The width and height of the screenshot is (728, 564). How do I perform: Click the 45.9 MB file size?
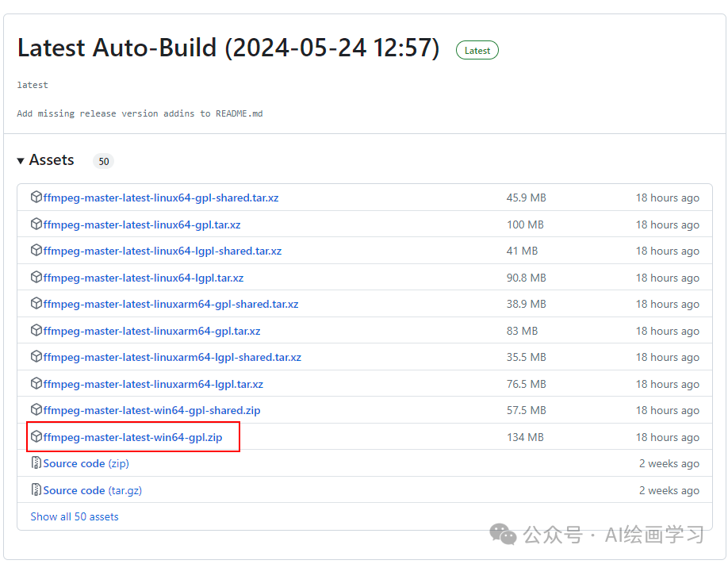[526, 198]
